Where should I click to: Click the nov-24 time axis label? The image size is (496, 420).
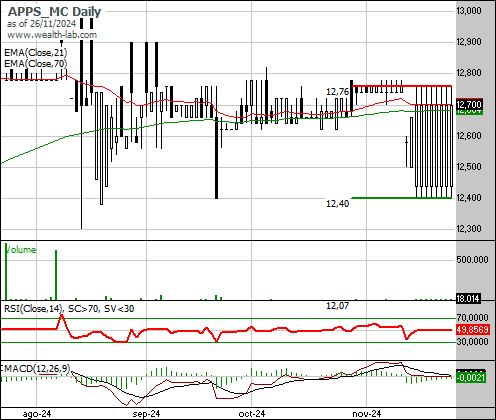point(367,414)
